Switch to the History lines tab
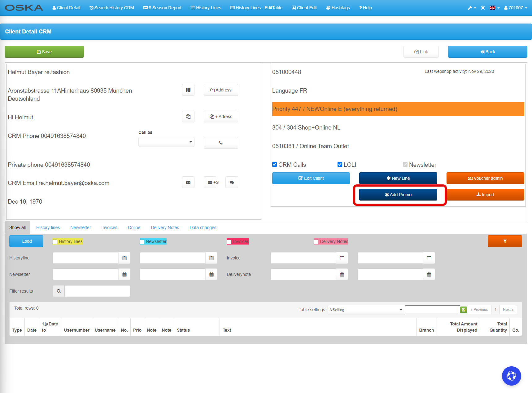Viewport: 532px width, 393px height. tap(48, 227)
